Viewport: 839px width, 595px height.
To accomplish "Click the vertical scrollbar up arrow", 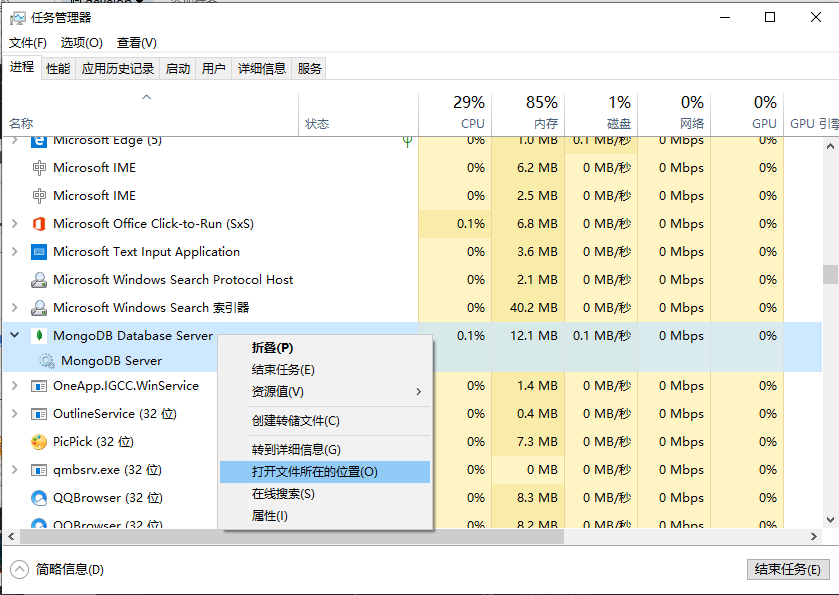I will pos(830,146).
